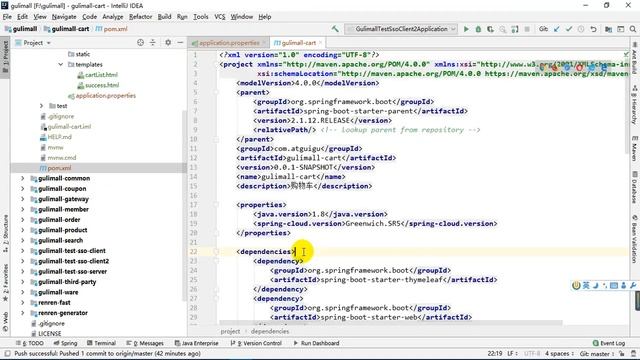Viewport: 640px width, 360px height.
Task: Click the 22:19 cursor position in the status bar
Action: point(495,353)
